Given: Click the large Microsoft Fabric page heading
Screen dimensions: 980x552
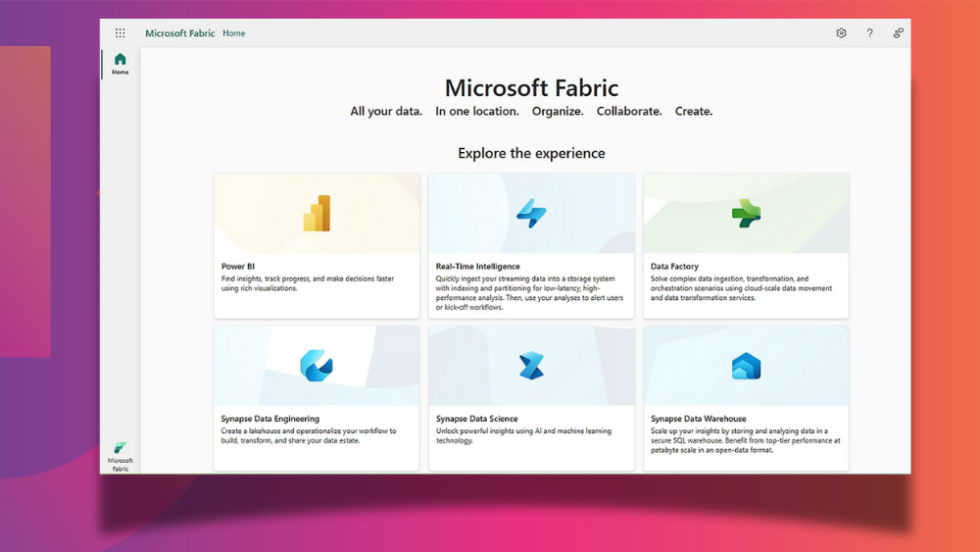Looking at the screenshot, I should [x=531, y=87].
